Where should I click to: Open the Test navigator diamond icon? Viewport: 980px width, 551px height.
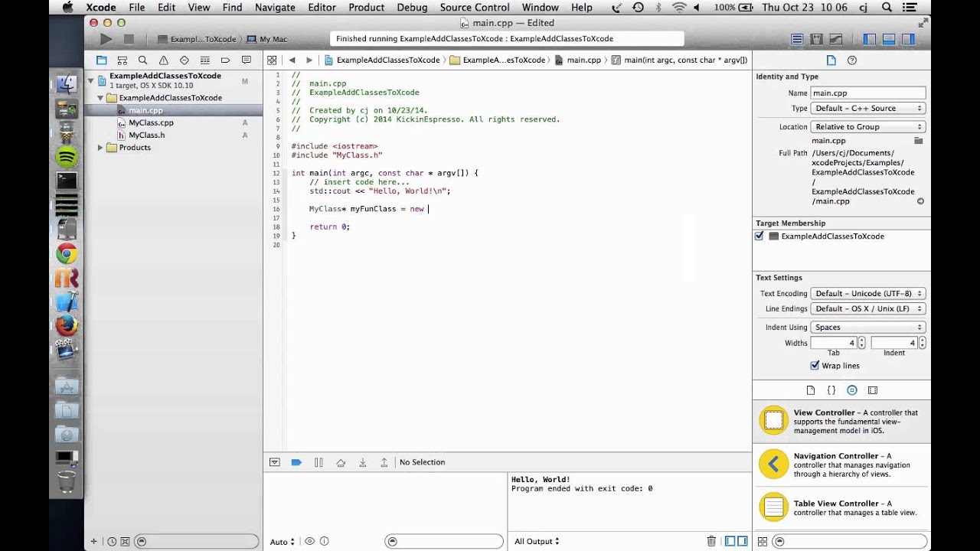click(x=184, y=60)
